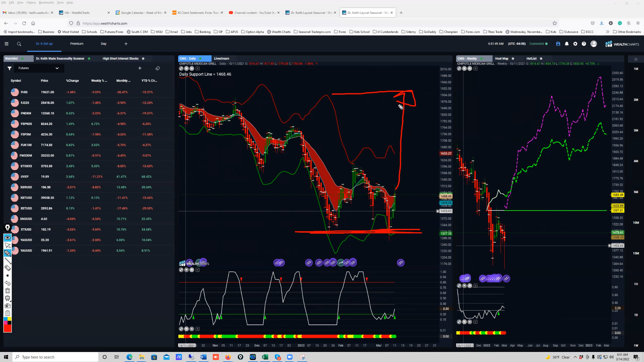Click the clipboard icon in drawing toolbar

pyautogui.click(x=7, y=313)
